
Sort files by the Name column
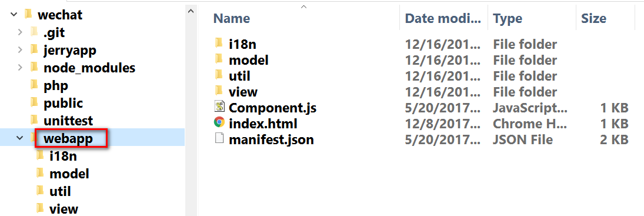click(x=232, y=18)
